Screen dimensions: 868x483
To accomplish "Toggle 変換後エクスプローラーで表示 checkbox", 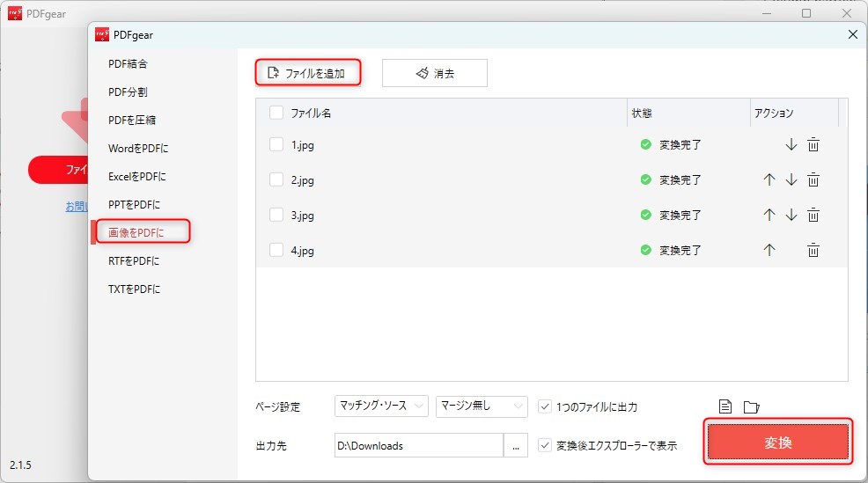I will click(545, 445).
